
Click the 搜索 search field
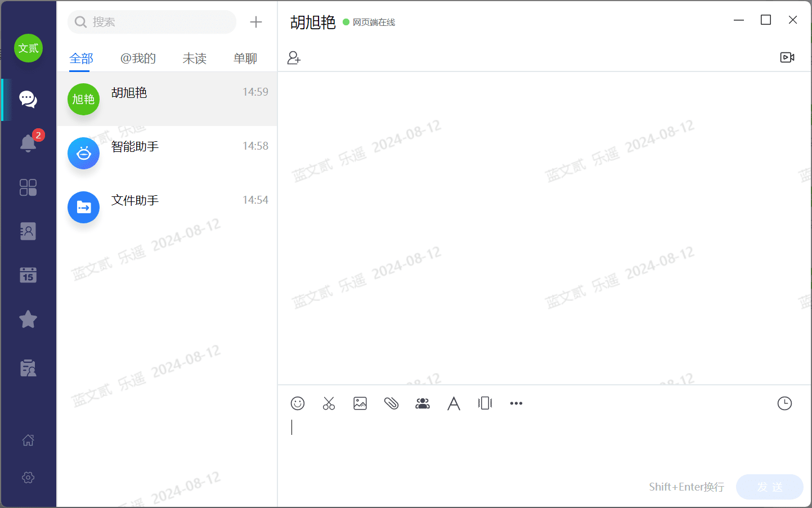point(152,22)
